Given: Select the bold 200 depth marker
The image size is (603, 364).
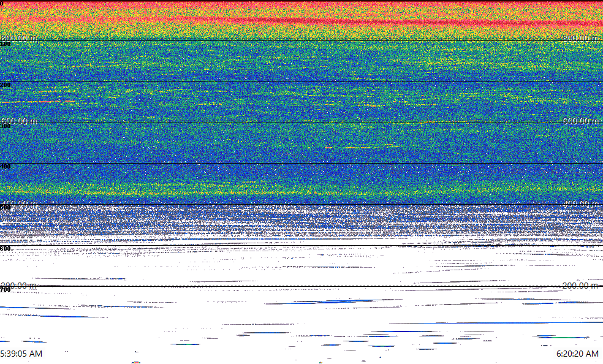Looking at the screenshot, I should click(x=6, y=85).
